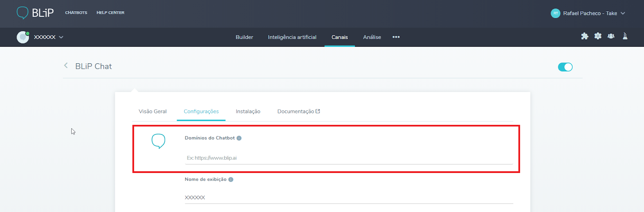Viewport: 644px width, 212px height.
Task: Open the Documentação external link
Action: [x=298, y=111]
